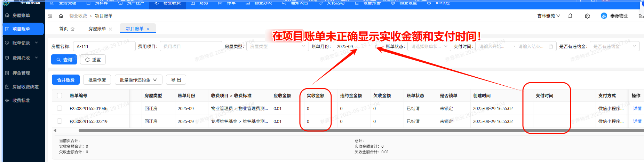This screenshot has height=162, width=644.
Task: Click the 物业收费 top navigation item
Action: tap(168, 3)
